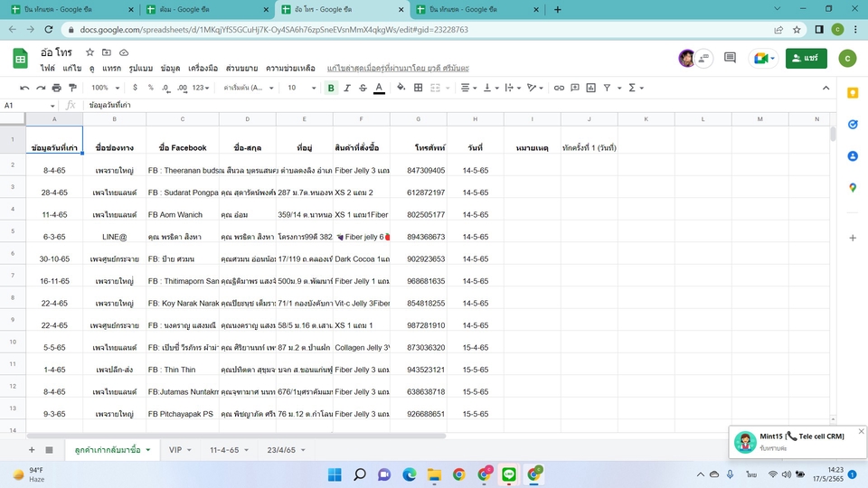Open the font size 10 dropdown

pyautogui.click(x=302, y=88)
